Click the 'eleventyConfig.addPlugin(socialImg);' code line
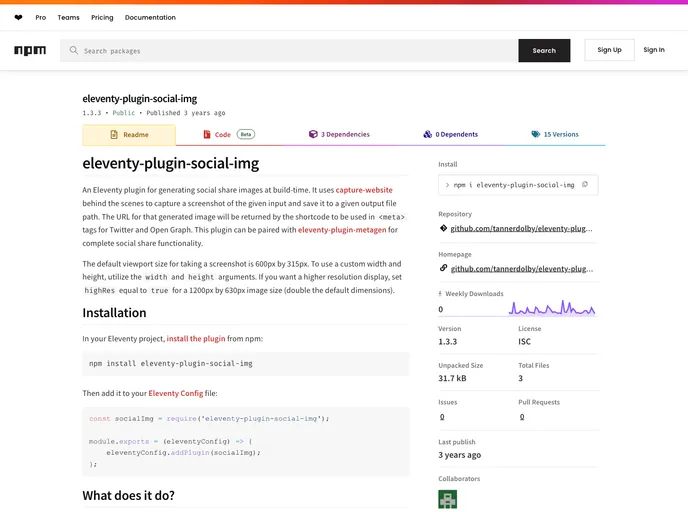The width and height of the screenshot is (688, 512). coord(183,453)
